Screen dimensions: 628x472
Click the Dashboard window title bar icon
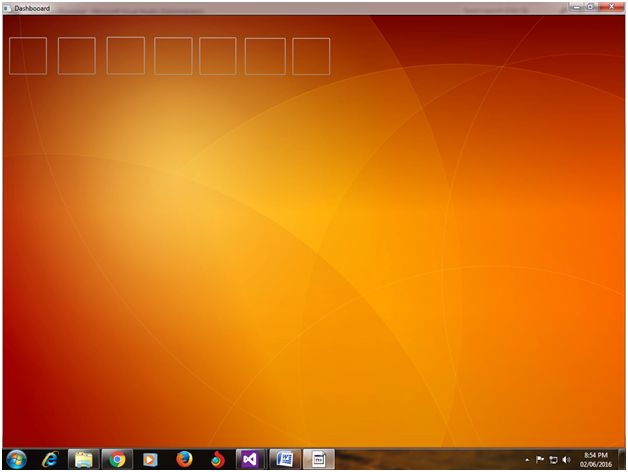(x=8, y=8)
